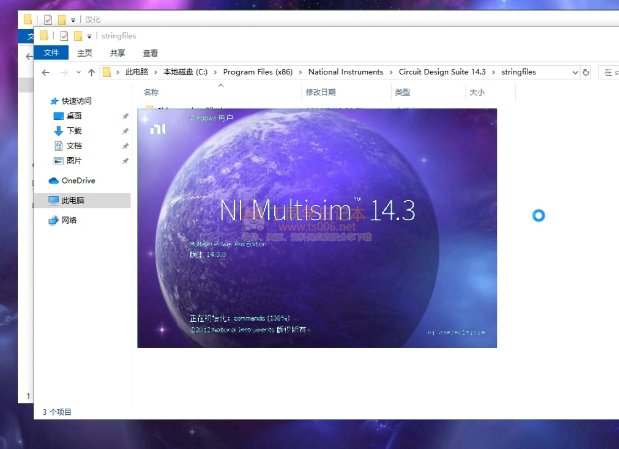This screenshot has height=449, width=619.
Task: Select OneDrive in navigation pane
Action: pos(77,181)
